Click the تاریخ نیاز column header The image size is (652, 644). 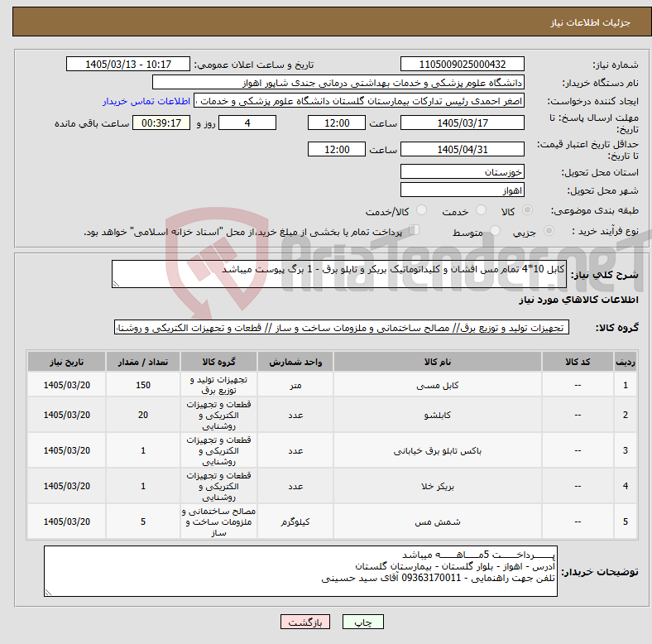pyautogui.click(x=66, y=362)
